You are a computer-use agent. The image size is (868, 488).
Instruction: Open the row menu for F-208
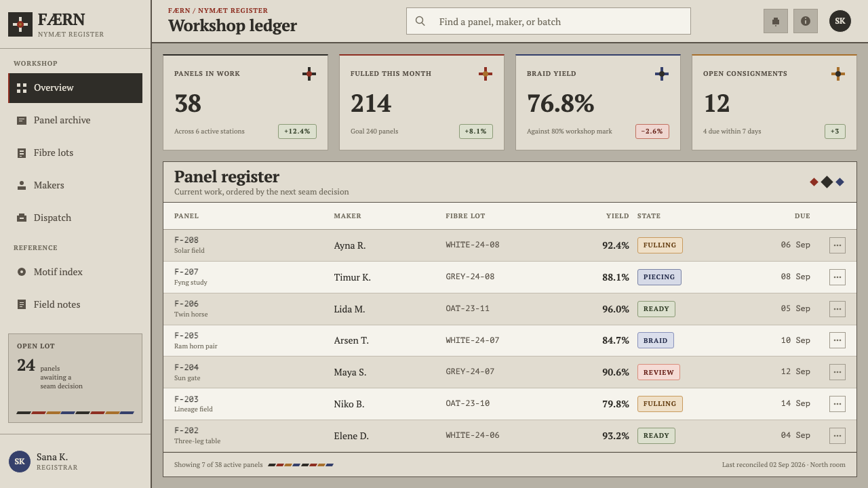[x=837, y=245]
